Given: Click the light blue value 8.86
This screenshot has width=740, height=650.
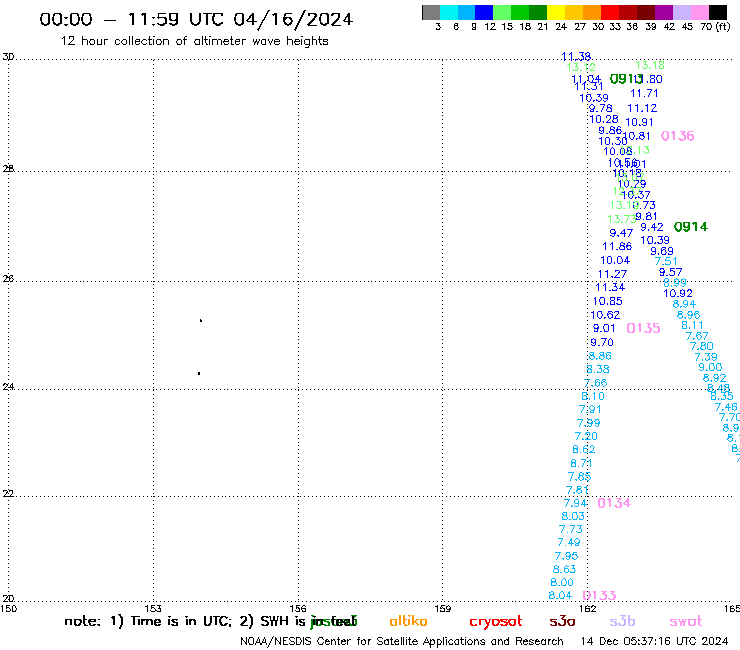Looking at the screenshot, I should [x=600, y=356].
